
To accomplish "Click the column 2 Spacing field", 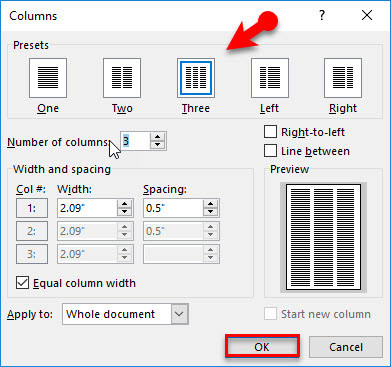I will click(x=173, y=231).
